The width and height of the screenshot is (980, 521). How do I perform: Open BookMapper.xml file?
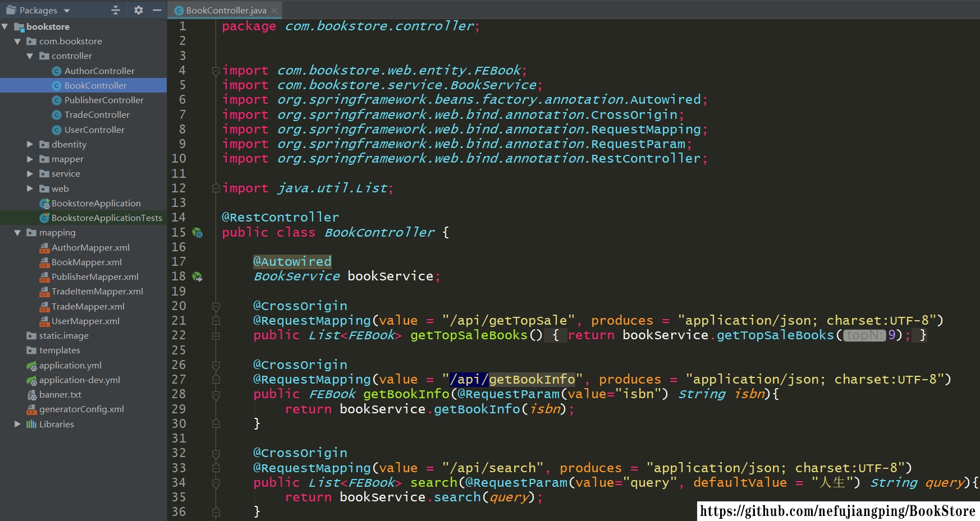tap(86, 262)
